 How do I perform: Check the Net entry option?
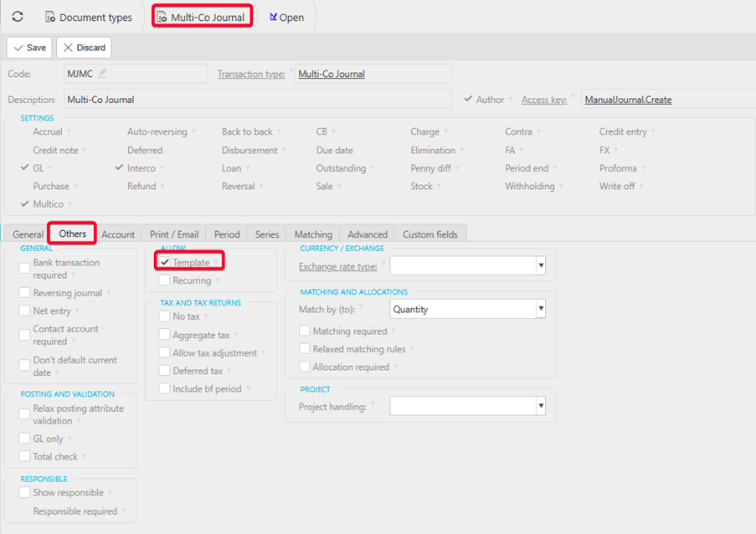24,311
